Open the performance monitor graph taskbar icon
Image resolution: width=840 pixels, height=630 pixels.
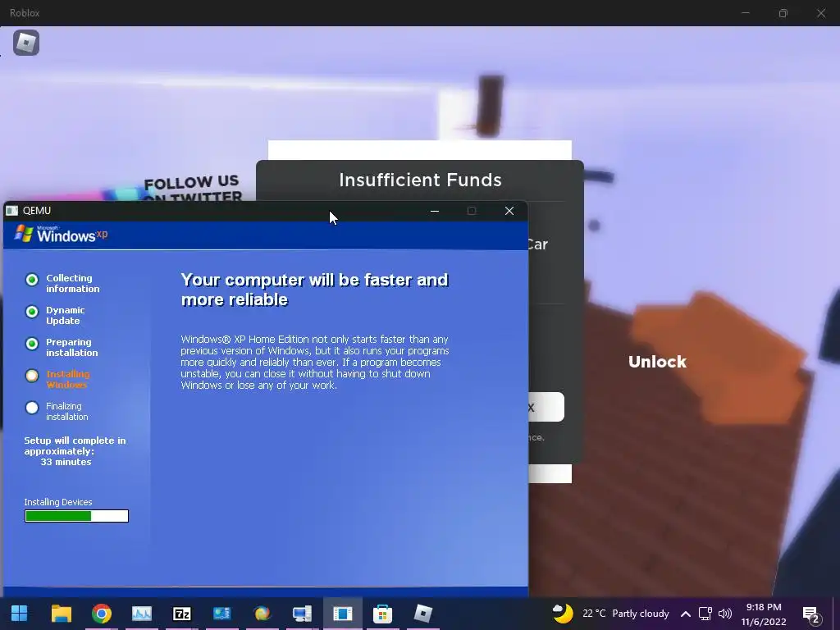(141, 614)
